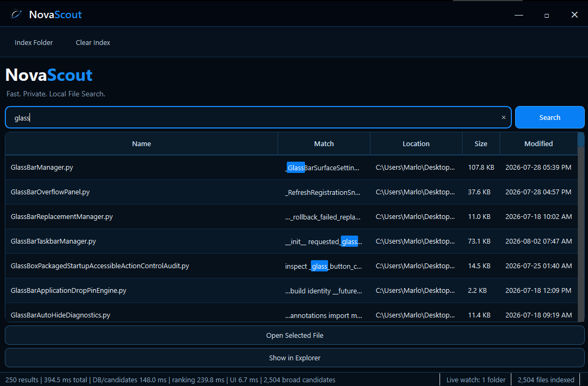Select GlassBarOverflowPanel.py row

[292, 192]
